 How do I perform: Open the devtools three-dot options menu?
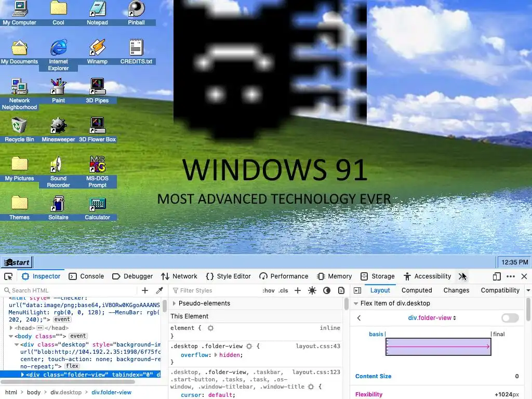tap(511, 276)
